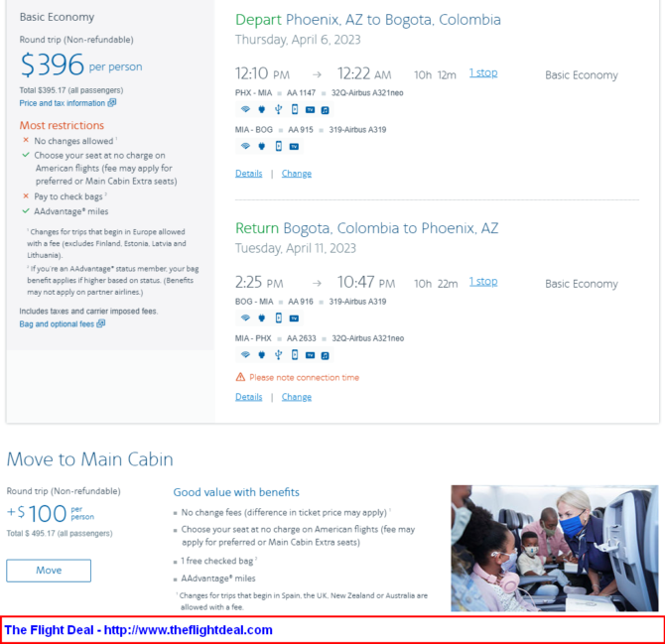Click the personal device icon for AA 915
Screen dimensions: 665x644
tap(279, 146)
